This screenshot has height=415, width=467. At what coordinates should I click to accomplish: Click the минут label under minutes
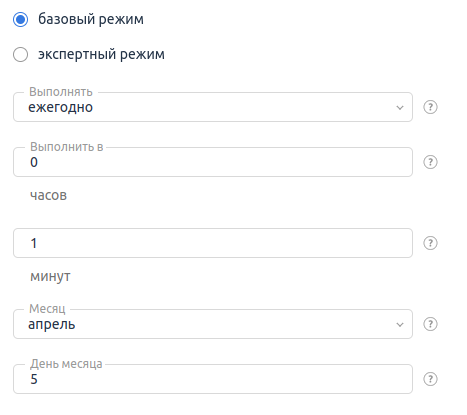[50, 276]
